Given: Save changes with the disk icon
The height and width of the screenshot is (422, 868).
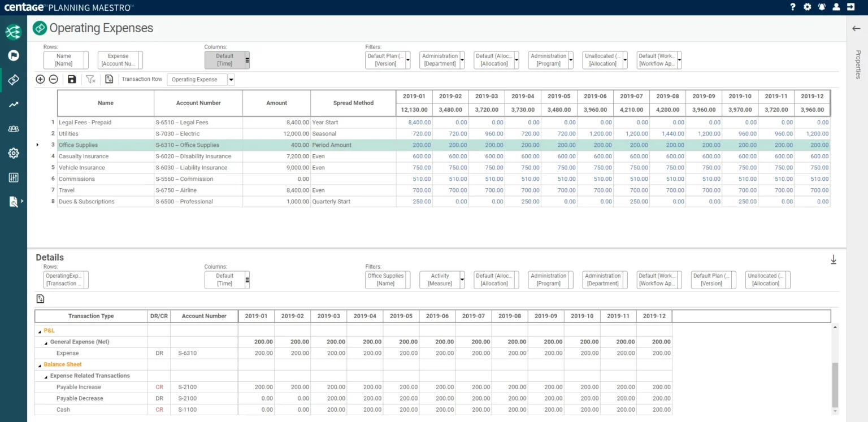Looking at the screenshot, I should tap(71, 79).
